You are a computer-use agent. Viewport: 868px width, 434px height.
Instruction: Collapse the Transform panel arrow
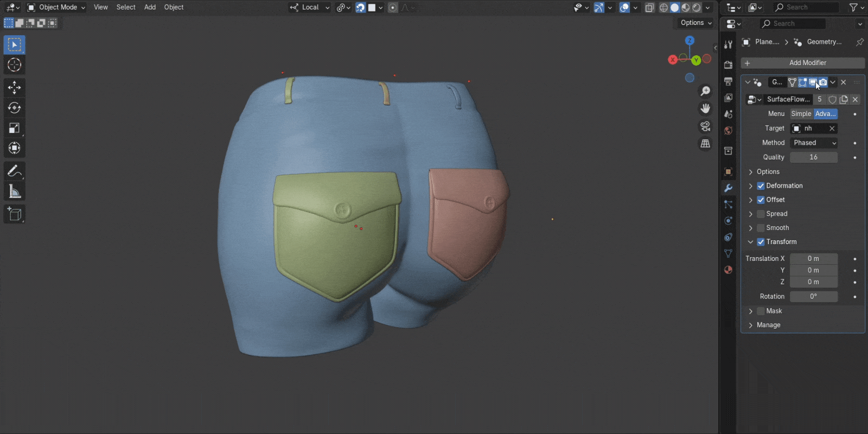pos(751,242)
